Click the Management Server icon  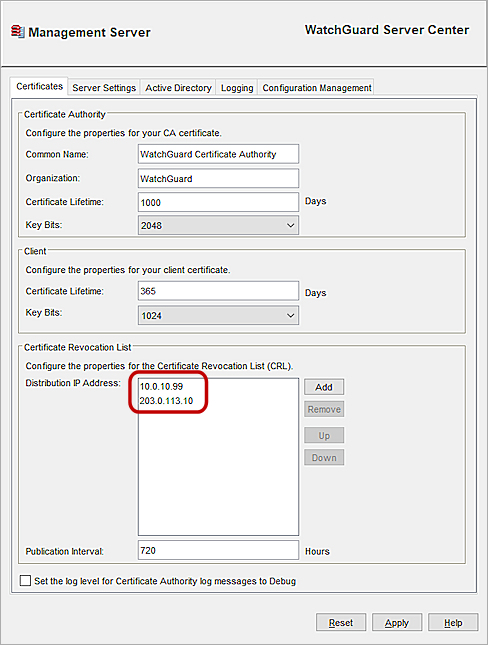click(x=18, y=32)
